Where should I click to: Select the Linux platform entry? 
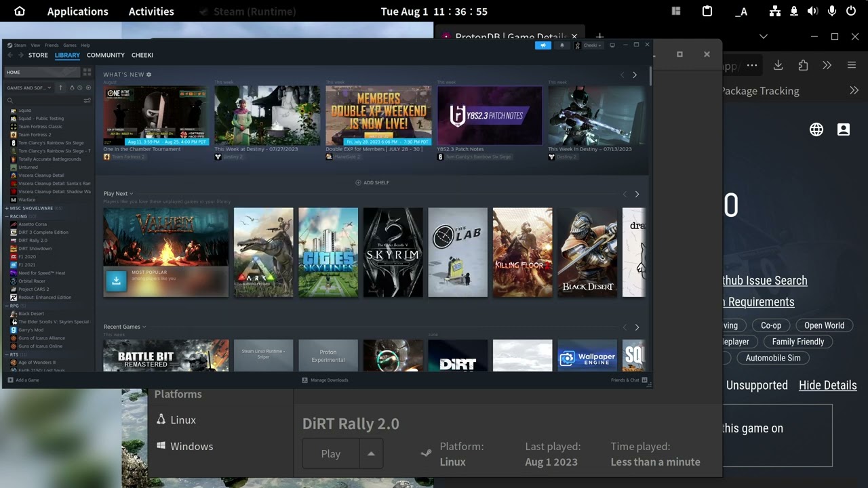[176, 420]
